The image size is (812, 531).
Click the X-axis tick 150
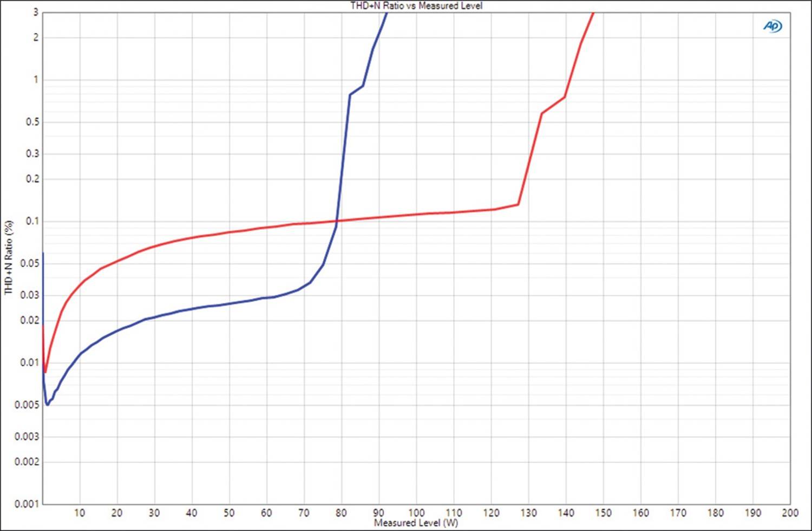[x=603, y=513]
